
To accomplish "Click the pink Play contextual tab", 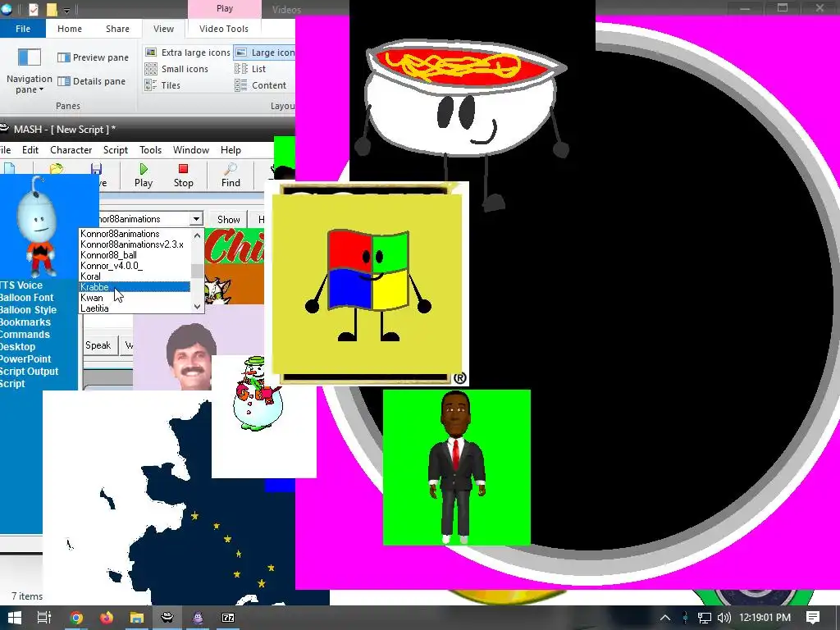I will [x=225, y=8].
